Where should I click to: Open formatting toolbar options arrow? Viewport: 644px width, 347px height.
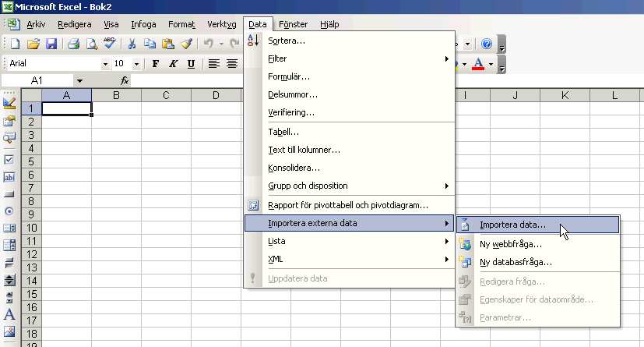pyautogui.click(x=501, y=65)
